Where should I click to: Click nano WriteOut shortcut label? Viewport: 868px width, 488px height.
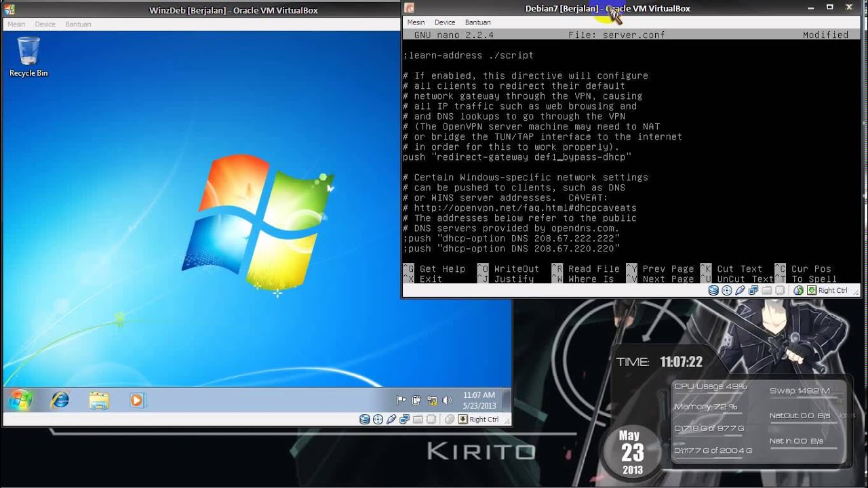tap(517, 269)
